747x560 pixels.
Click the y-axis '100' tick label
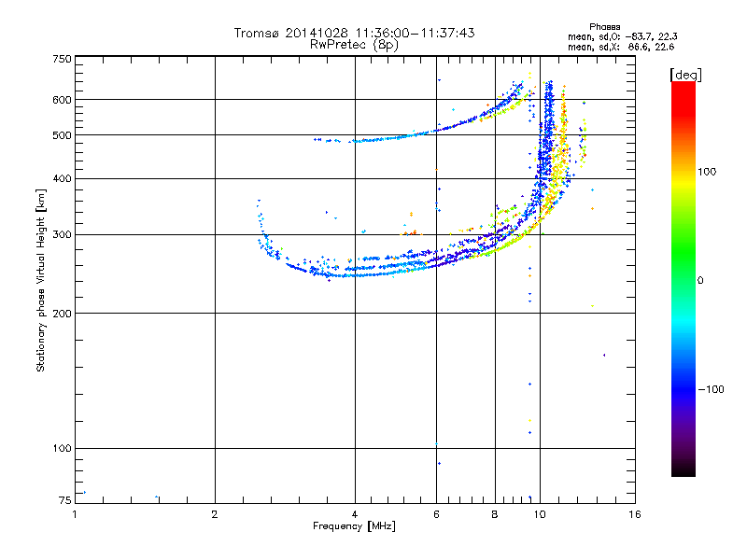(63, 449)
